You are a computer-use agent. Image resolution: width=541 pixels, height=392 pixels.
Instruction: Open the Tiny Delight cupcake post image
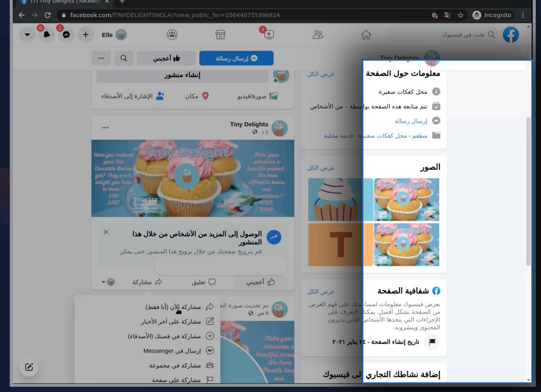click(x=193, y=178)
